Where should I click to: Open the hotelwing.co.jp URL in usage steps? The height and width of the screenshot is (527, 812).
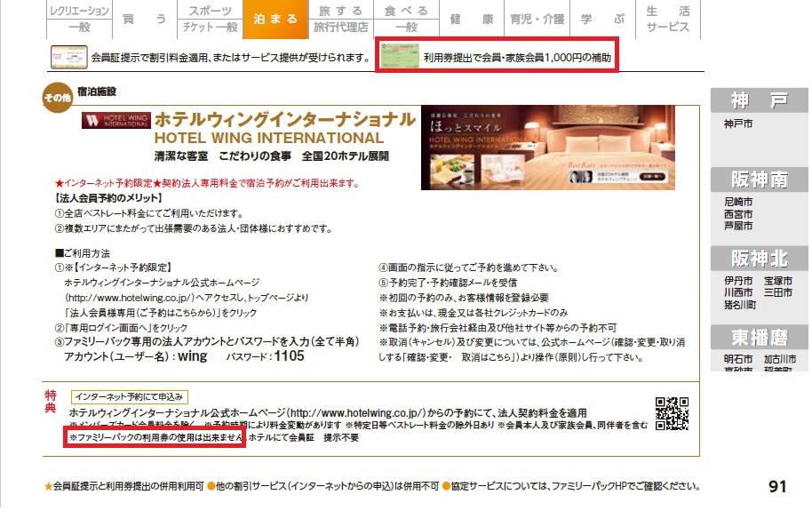click(130, 298)
